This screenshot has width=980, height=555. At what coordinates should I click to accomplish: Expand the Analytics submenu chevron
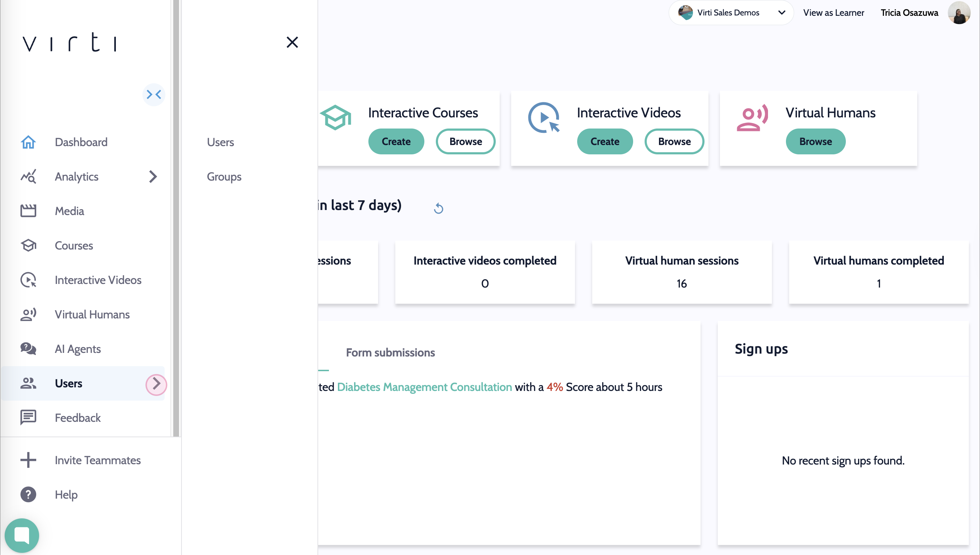153,177
